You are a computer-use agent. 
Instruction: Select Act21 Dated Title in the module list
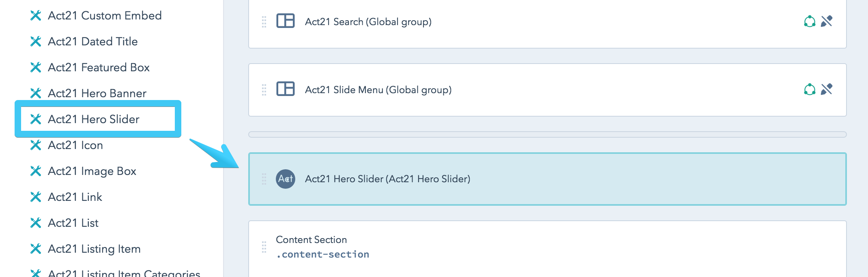[93, 41]
